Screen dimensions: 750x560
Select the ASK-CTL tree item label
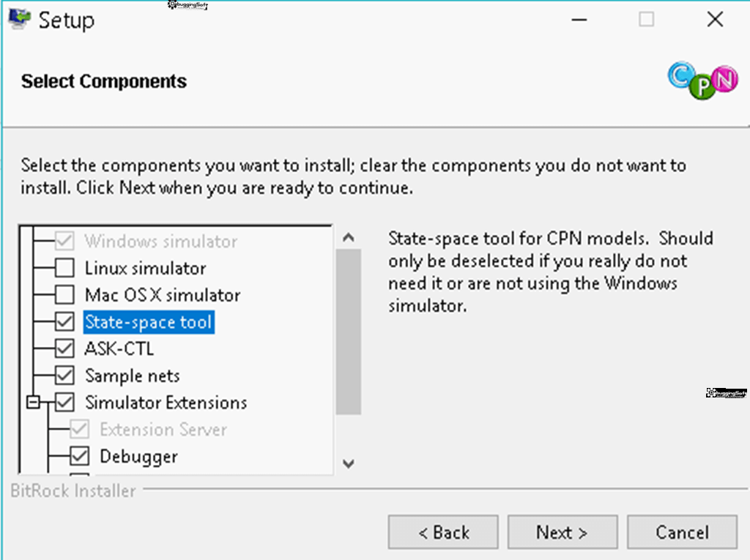pos(119,348)
